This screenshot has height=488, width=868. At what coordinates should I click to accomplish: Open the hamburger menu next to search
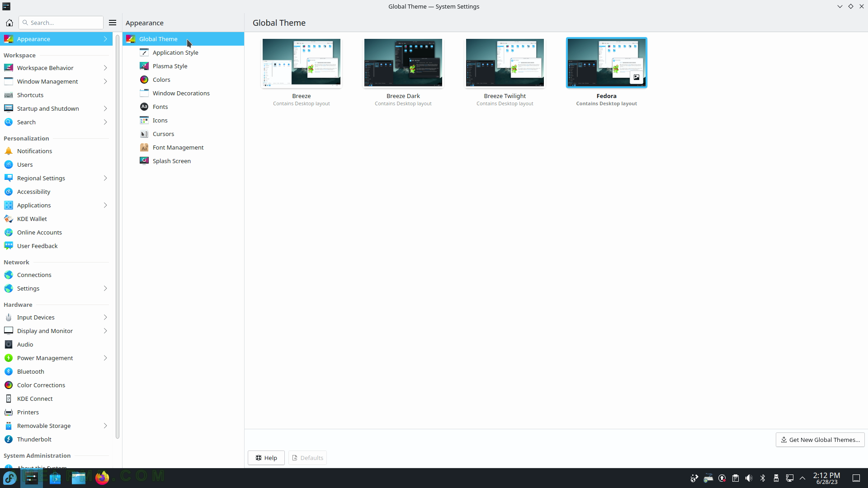[x=113, y=23]
